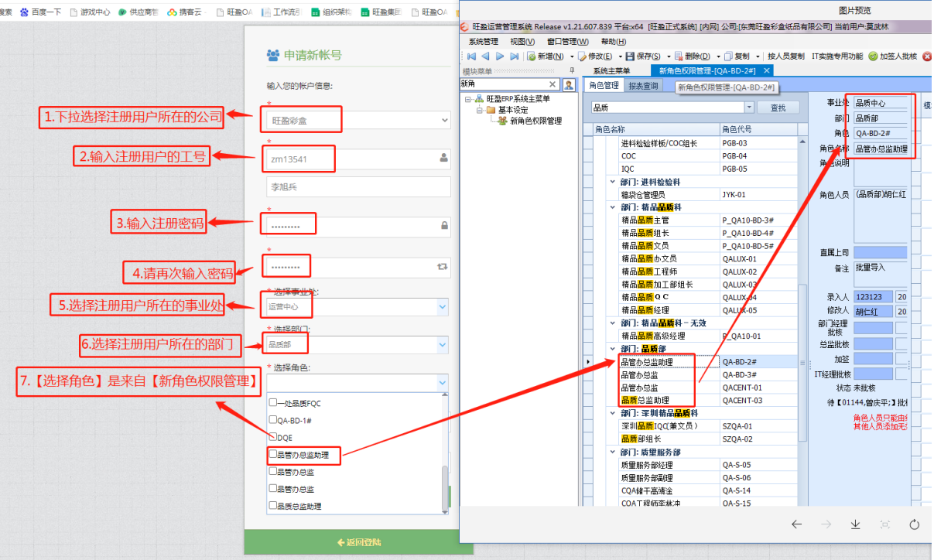Open 百度一下 bookmark in browser
The image size is (934, 560).
pos(43,12)
